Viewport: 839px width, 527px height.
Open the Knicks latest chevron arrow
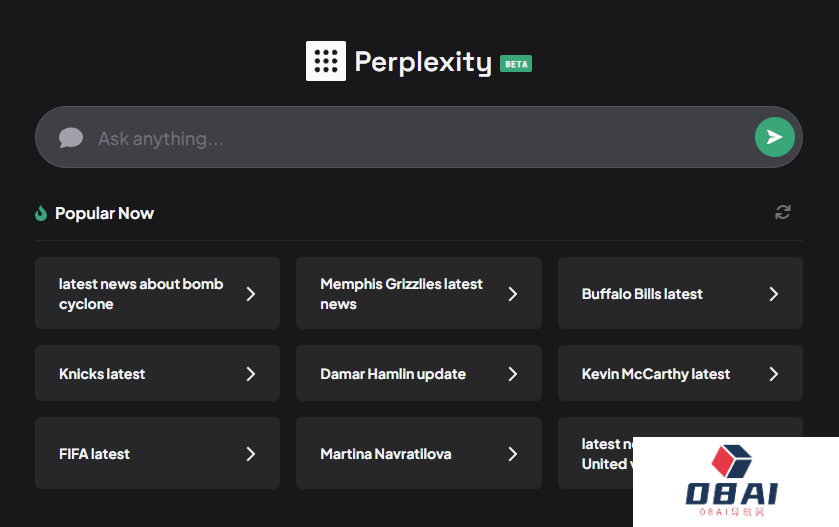tap(251, 374)
